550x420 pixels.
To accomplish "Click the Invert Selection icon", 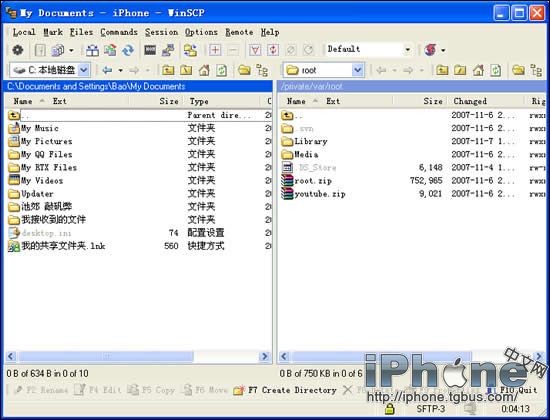I will click(x=273, y=50).
